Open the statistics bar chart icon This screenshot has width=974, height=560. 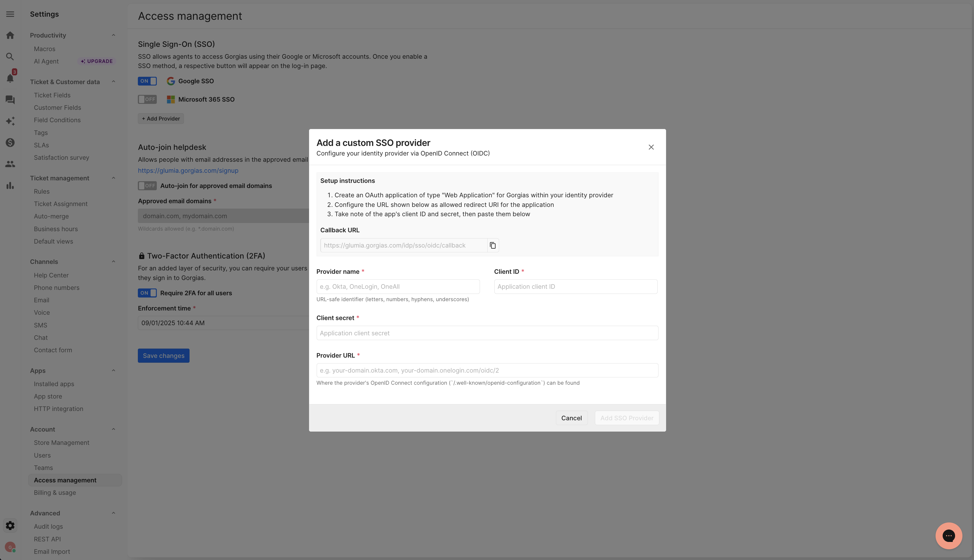(x=10, y=186)
